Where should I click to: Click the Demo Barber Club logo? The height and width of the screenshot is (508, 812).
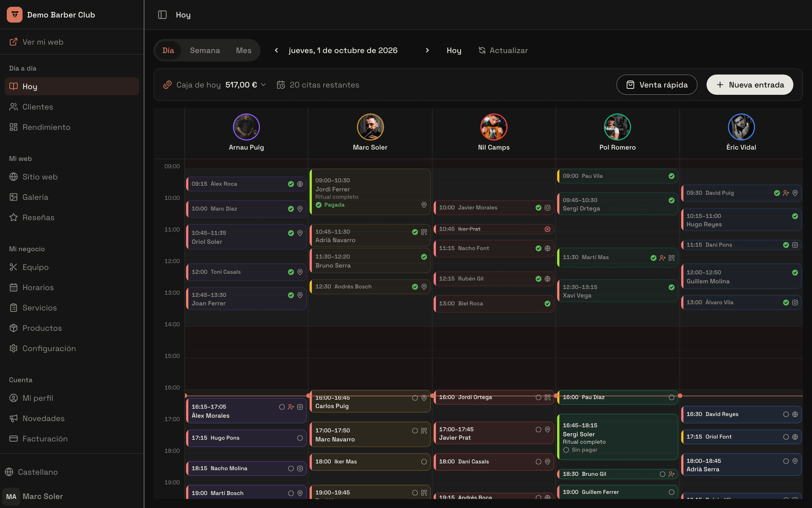tap(14, 15)
